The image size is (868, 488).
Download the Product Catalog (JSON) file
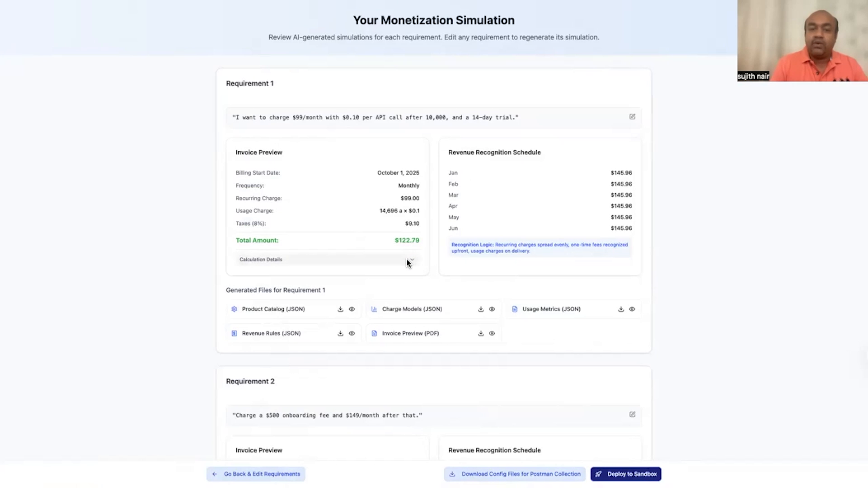tap(340, 309)
